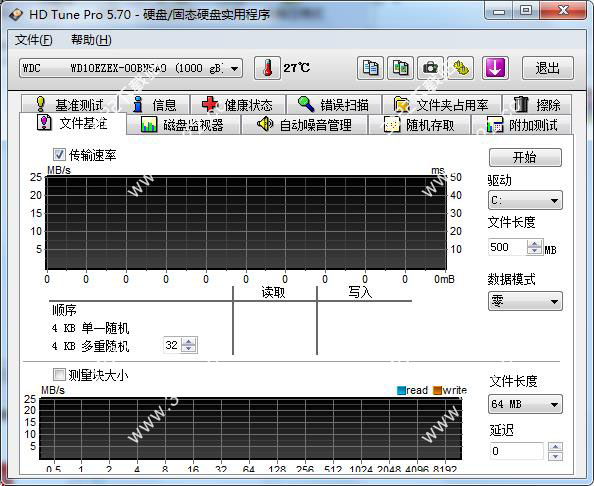
Task: Click the 4 KB 单一随机 row label
Action: click(x=91, y=328)
